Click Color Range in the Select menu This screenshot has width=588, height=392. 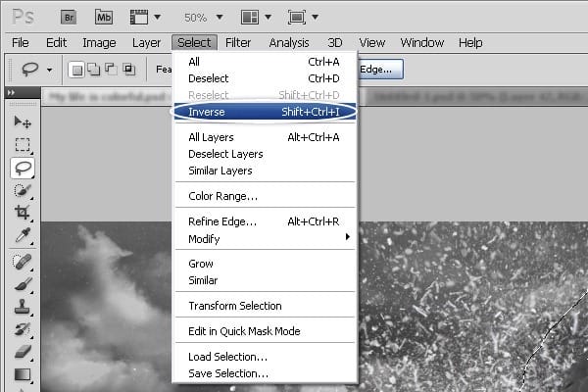tap(222, 196)
